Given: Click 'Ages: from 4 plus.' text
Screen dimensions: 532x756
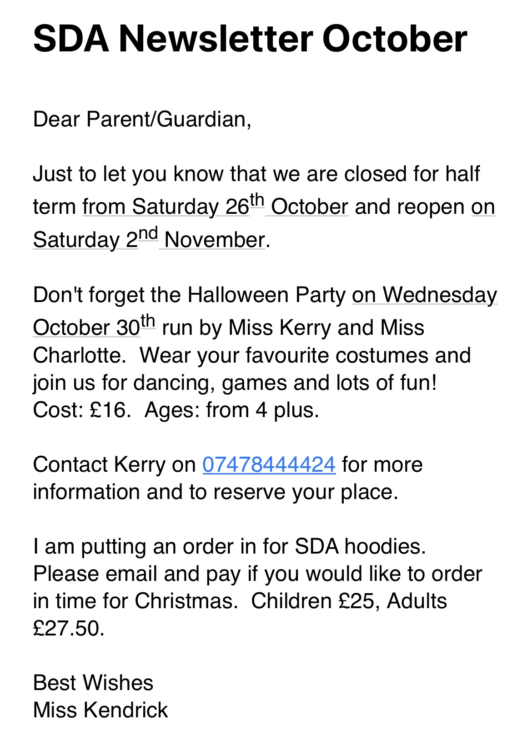Looking at the screenshot, I should (232, 410).
